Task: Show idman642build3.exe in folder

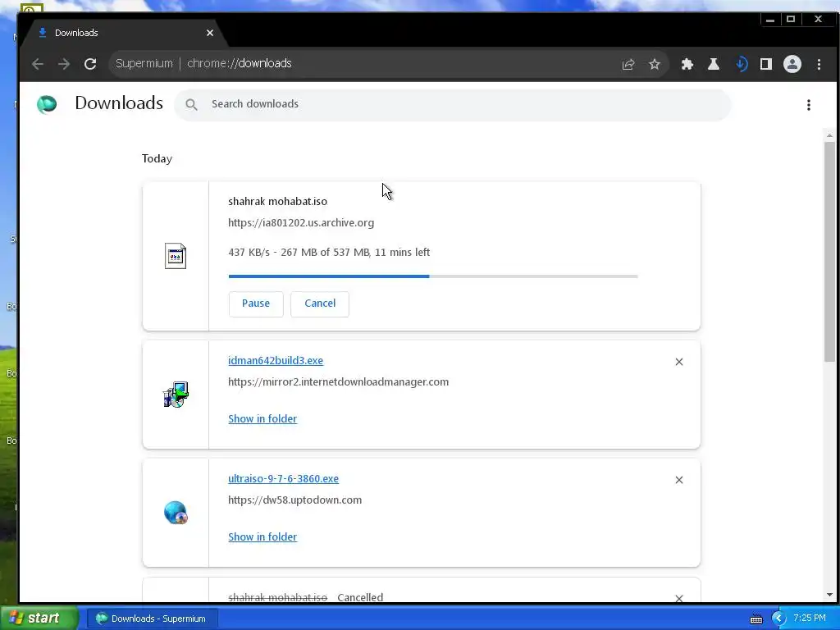Action: pos(262,419)
